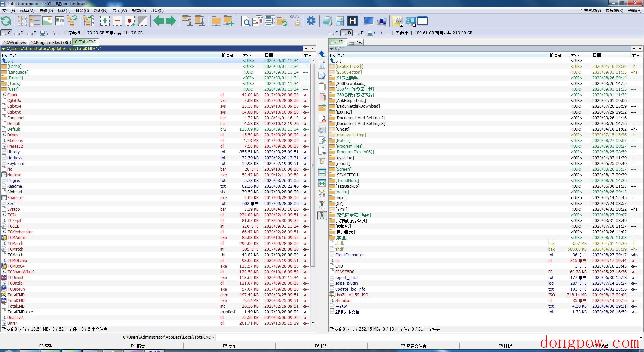
Task: Click the F6 移动 button
Action: 322,346
